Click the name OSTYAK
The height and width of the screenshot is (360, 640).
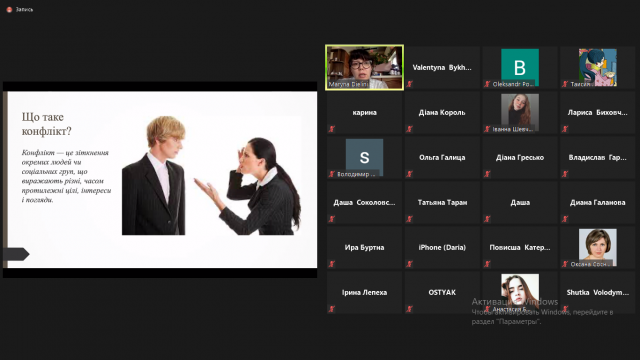tap(442, 292)
